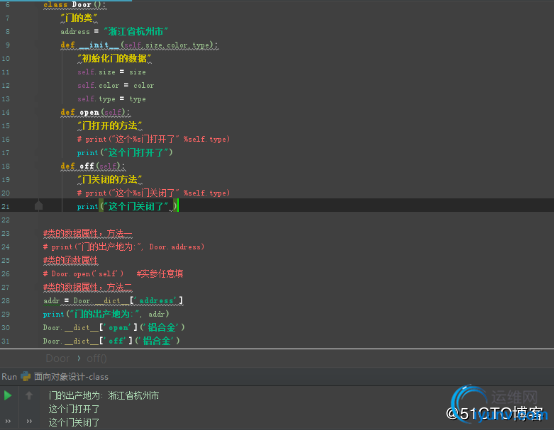Click output line 这个门关闭了
Viewport: 554px width, 431px height.
coord(74,422)
